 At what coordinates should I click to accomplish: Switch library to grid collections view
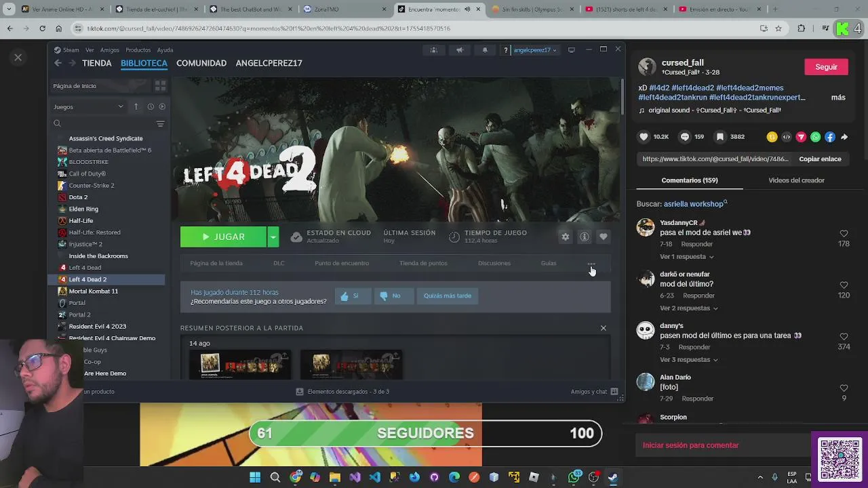point(160,86)
